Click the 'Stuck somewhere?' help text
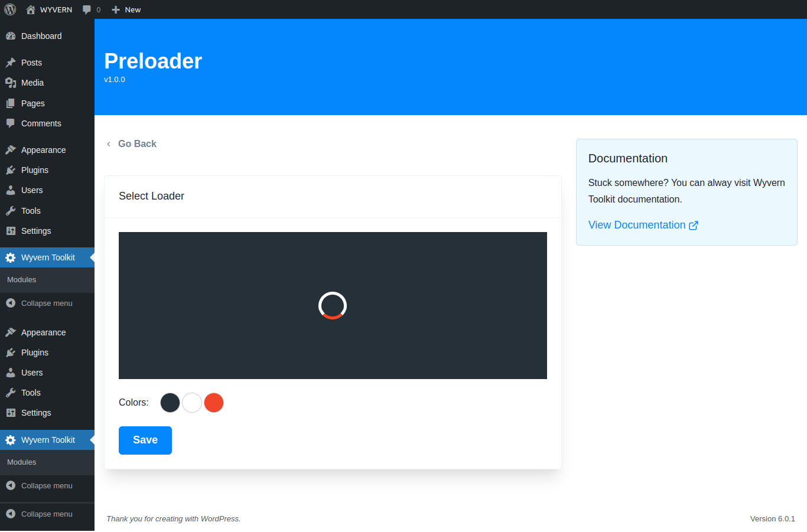807x532 pixels. click(686, 191)
